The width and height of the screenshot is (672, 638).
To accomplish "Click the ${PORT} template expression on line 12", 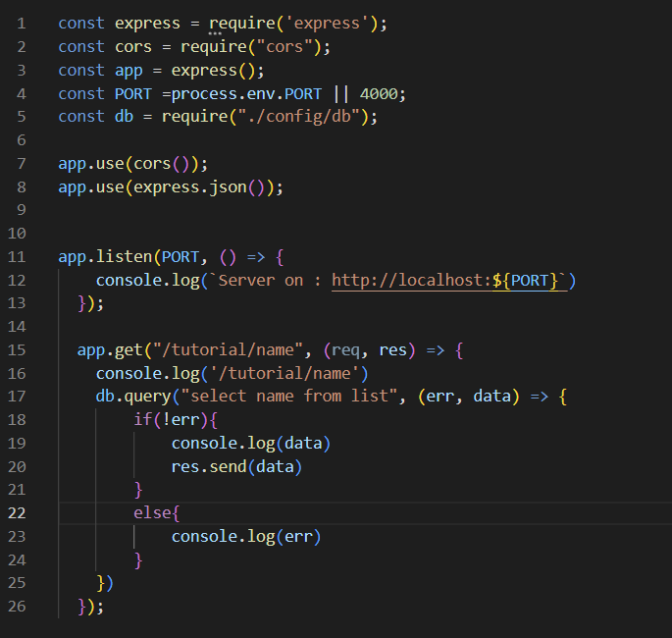I will 525,281.
